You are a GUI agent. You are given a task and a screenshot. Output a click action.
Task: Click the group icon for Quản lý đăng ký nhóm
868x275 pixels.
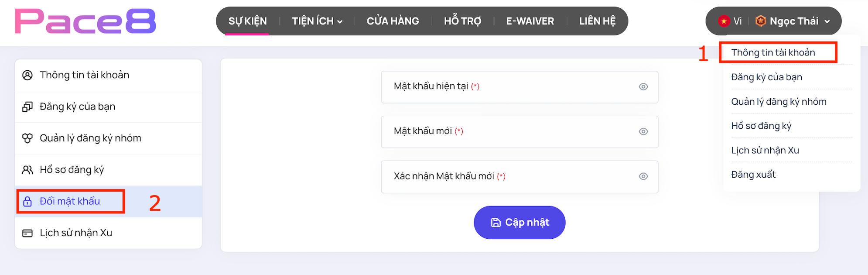tap(27, 138)
